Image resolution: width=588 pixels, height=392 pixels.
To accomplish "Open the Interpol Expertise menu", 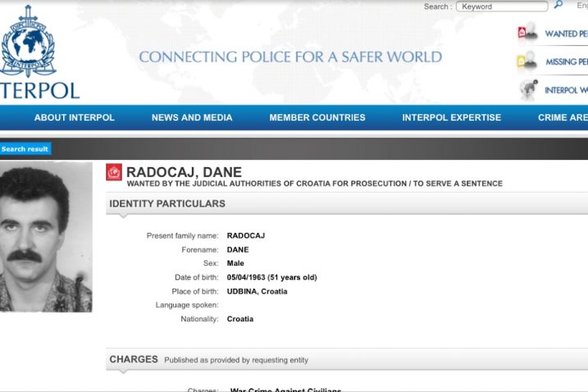I will click(x=451, y=117).
